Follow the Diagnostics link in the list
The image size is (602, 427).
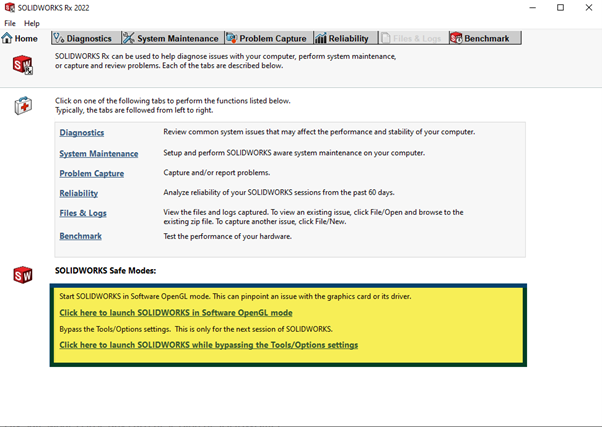click(81, 133)
